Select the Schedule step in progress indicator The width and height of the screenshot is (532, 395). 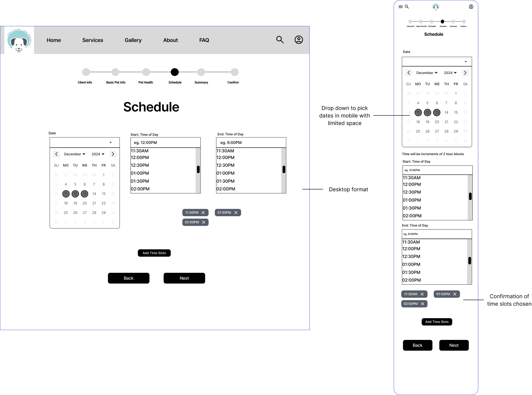[175, 72]
